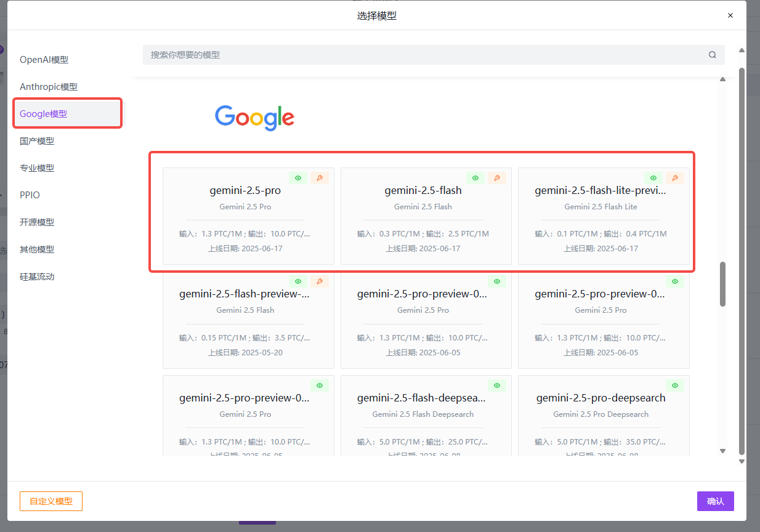Click eye icon on gemini-2.5-flash-deepsearch card

click(x=497, y=385)
